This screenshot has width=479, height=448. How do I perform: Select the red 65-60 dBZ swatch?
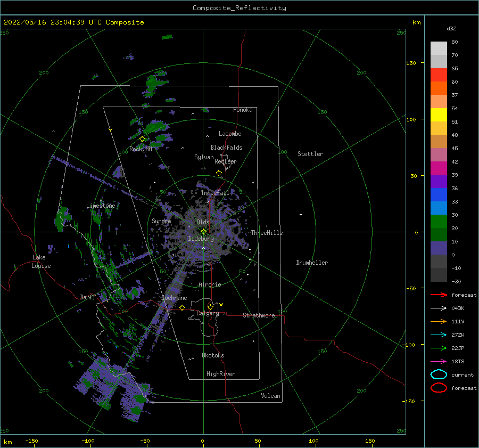pyautogui.click(x=439, y=75)
